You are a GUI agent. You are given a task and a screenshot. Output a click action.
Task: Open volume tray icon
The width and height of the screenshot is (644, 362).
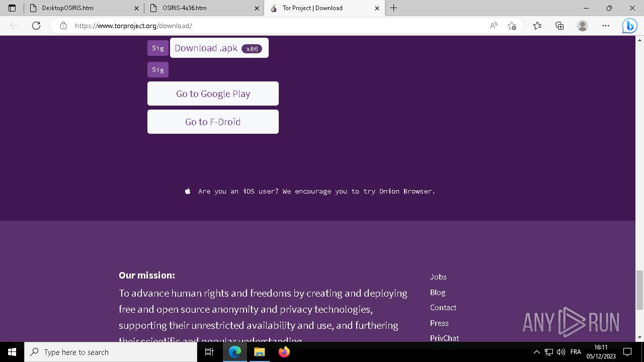point(561,352)
